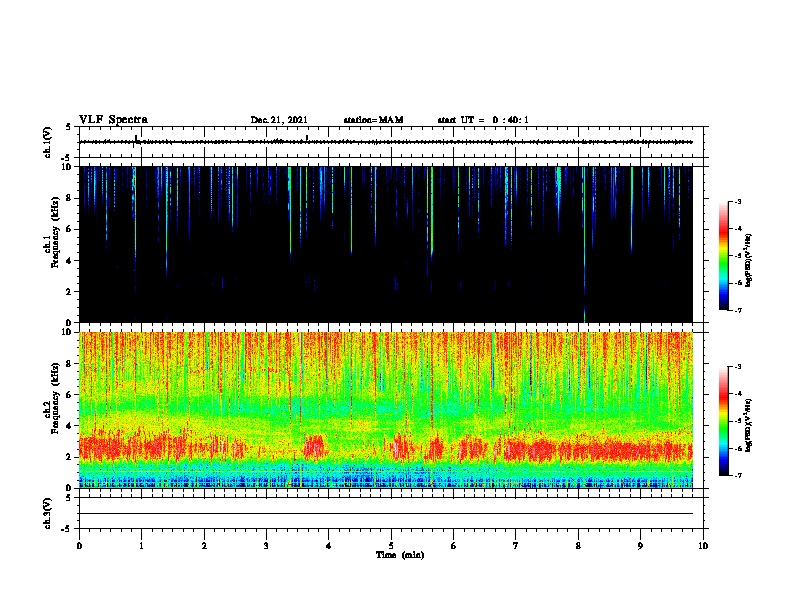
Task: Click the ch.2 spectrogram color scale bar
Action: coord(724,421)
